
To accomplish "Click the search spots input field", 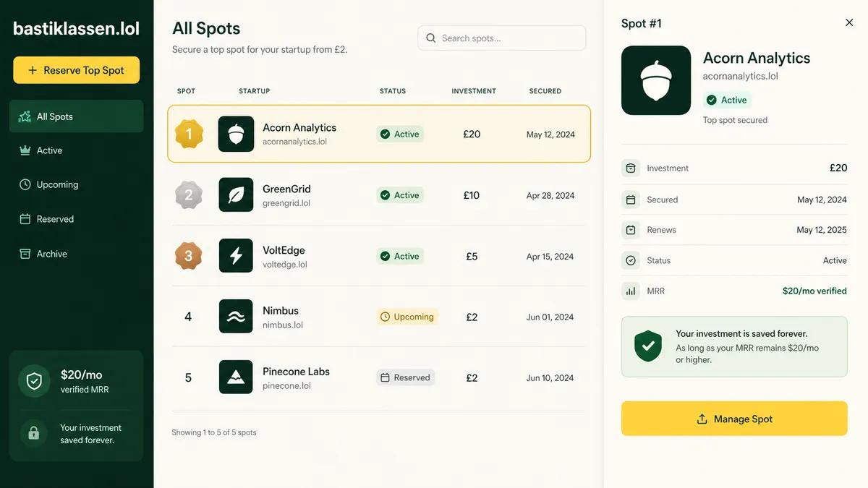I will pyautogui.click(x=502, y=38).
